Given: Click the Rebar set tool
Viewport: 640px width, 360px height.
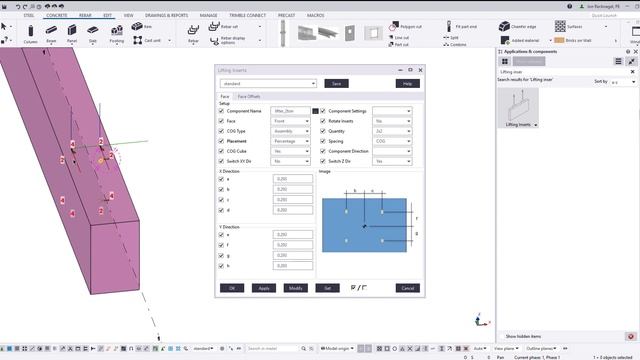Looking at the screenshot, I should pyautogui.click(x=223, y=26).
